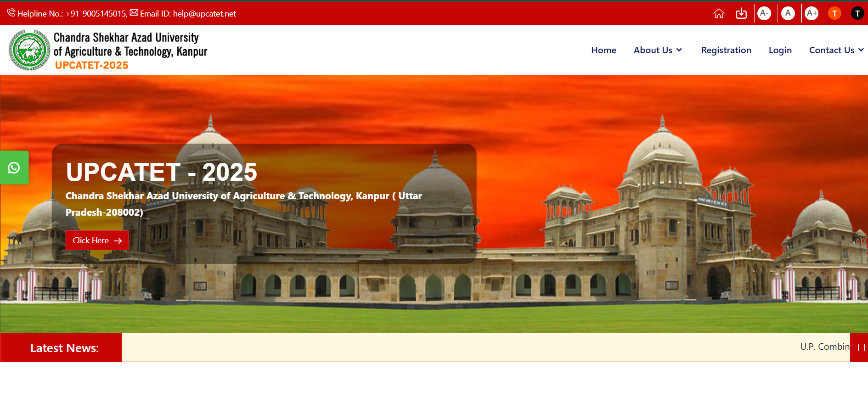Open the Home menu item

tap(603, 50)
